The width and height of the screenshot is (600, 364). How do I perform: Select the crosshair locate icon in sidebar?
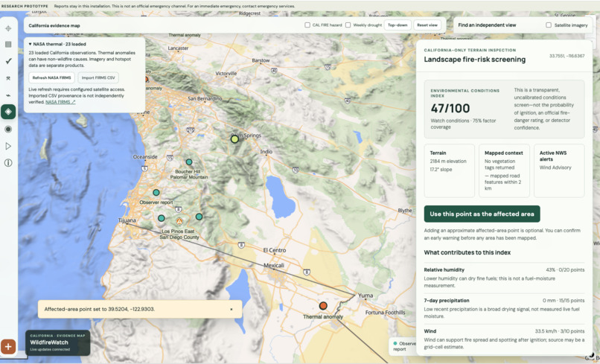coord(8,28)
